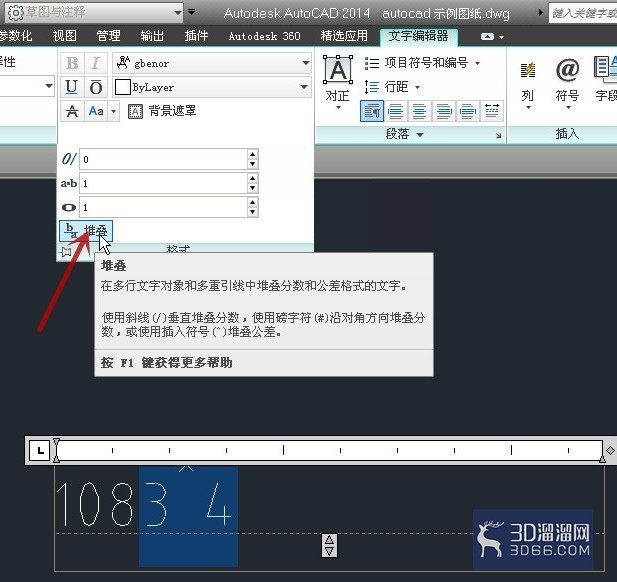Viewport: 617px width, 582px height.
Task: Select default paragraph alignment icon
Action: click(x=372, y=111)
